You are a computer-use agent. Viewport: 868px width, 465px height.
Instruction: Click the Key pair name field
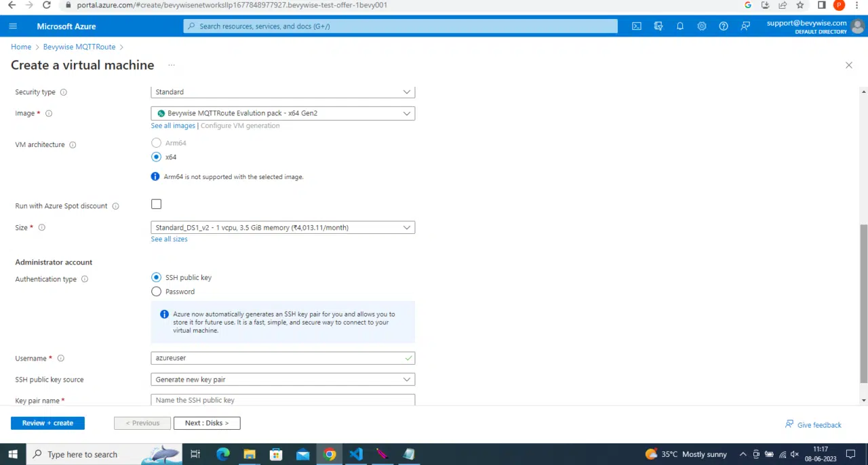coord(283,400)
